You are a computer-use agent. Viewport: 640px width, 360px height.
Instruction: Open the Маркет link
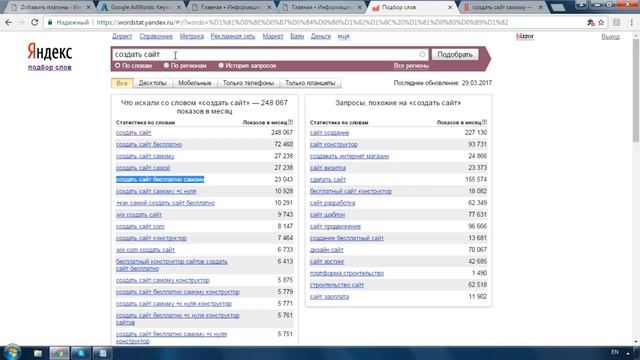pyautogui.click(x=273, y=36)
